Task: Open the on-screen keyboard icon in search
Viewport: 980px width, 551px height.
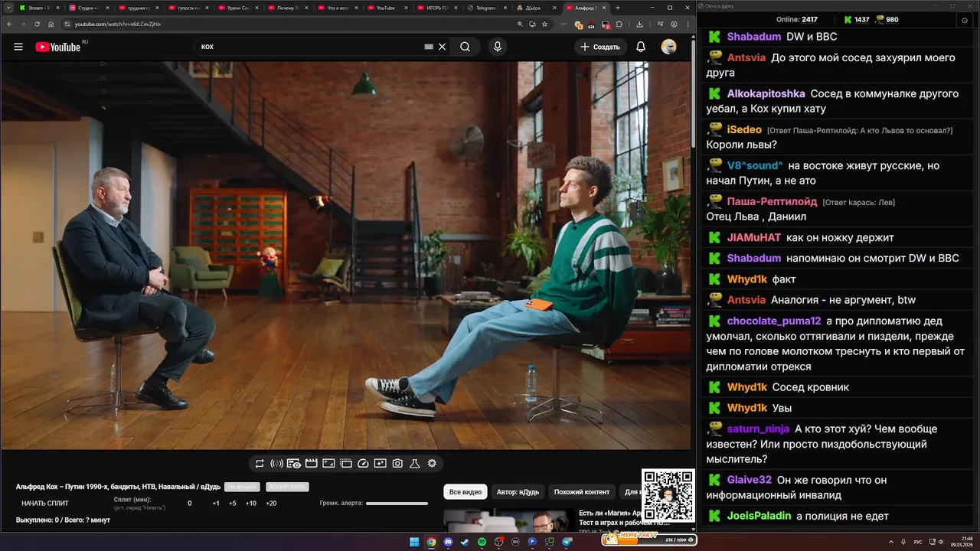Action: (429, 47)
